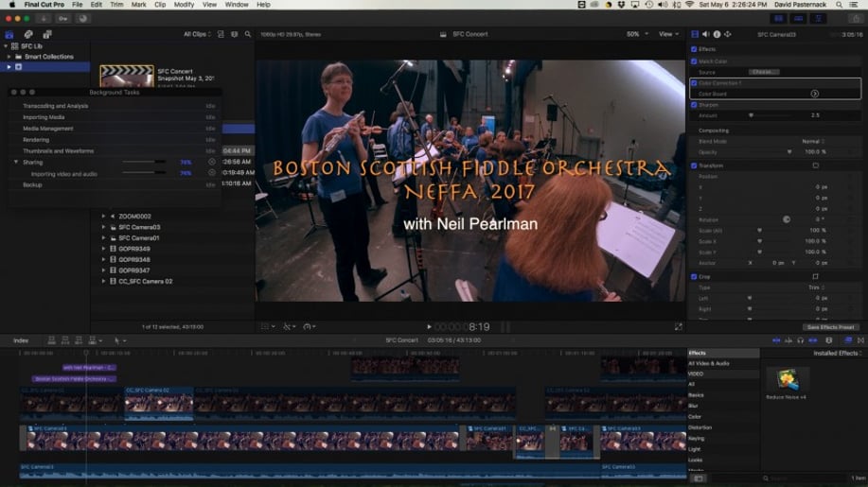Open the viewer 50% zoom dropdown
The image size is (868, 487).
coord(637,34)
